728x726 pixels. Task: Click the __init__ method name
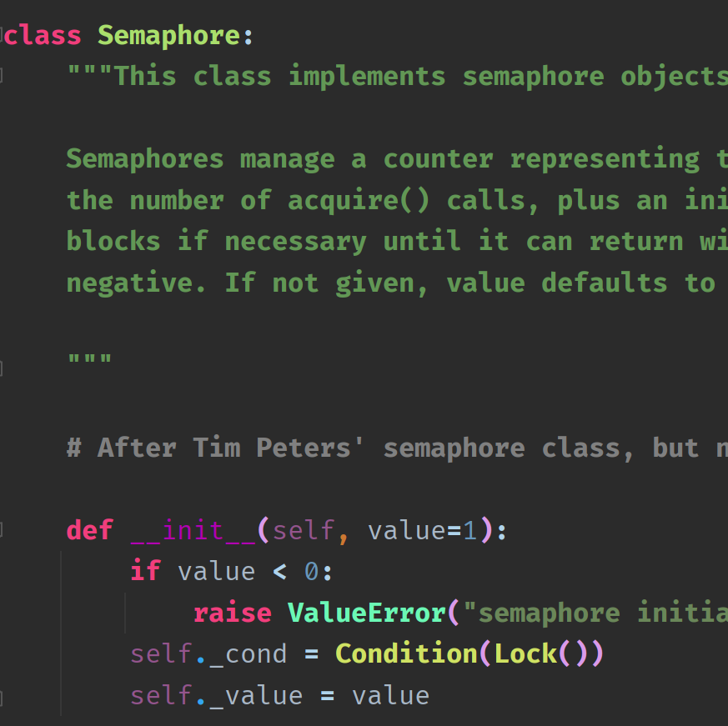(x=193, y=531)
